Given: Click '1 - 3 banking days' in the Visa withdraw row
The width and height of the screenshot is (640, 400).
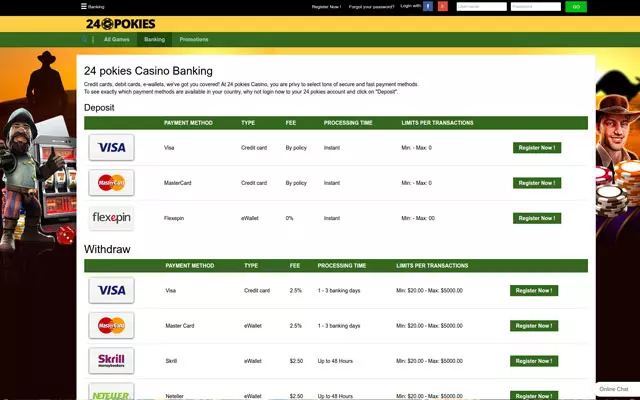Looking at the screenshot, I should point(339,291).
